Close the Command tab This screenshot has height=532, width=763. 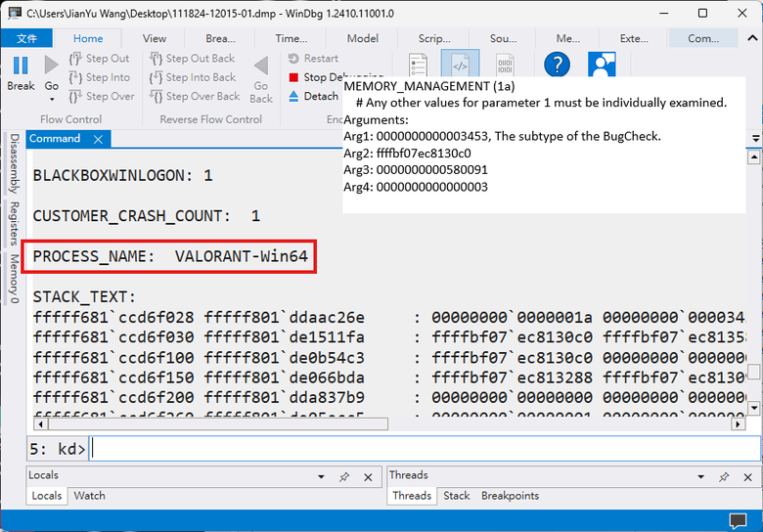click(x=98, y=140)
